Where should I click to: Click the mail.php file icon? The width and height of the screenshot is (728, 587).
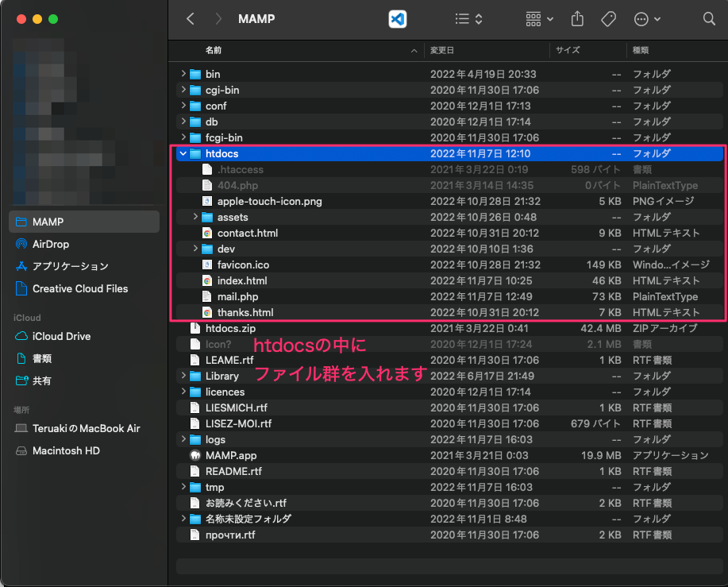click(207, 296)
